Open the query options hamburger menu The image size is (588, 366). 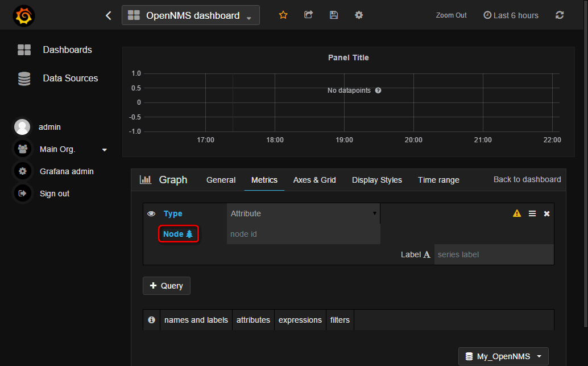point(532,213)
